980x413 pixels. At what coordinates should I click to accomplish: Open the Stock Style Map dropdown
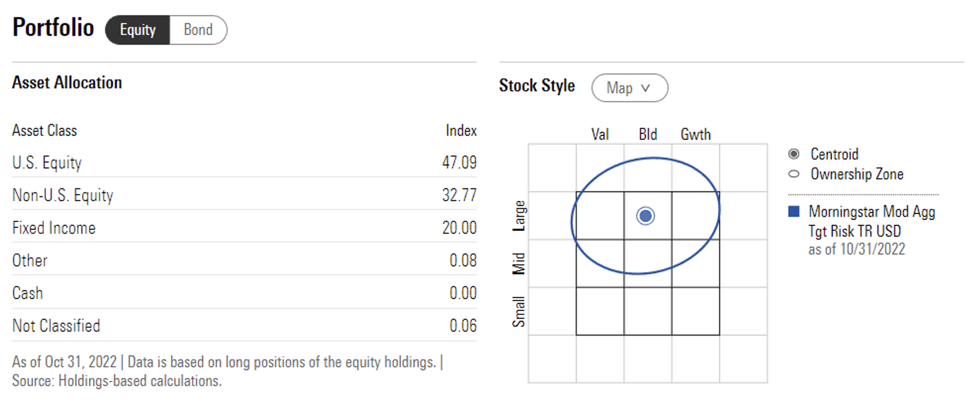click(629, 88)
